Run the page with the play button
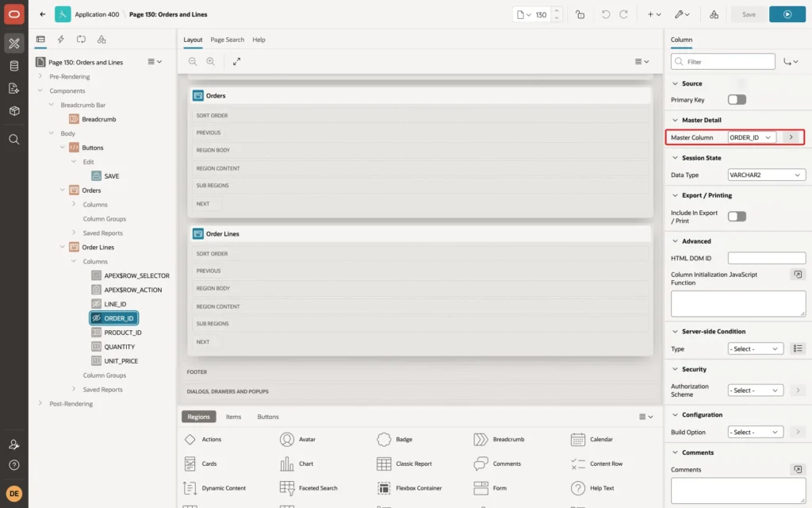This screenshot has width=812, height=508. point(787,14)
